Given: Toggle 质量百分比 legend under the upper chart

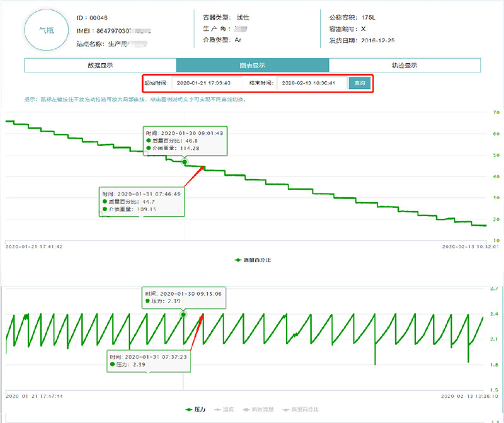Looking at the screenshot, I should coord(253,260).
